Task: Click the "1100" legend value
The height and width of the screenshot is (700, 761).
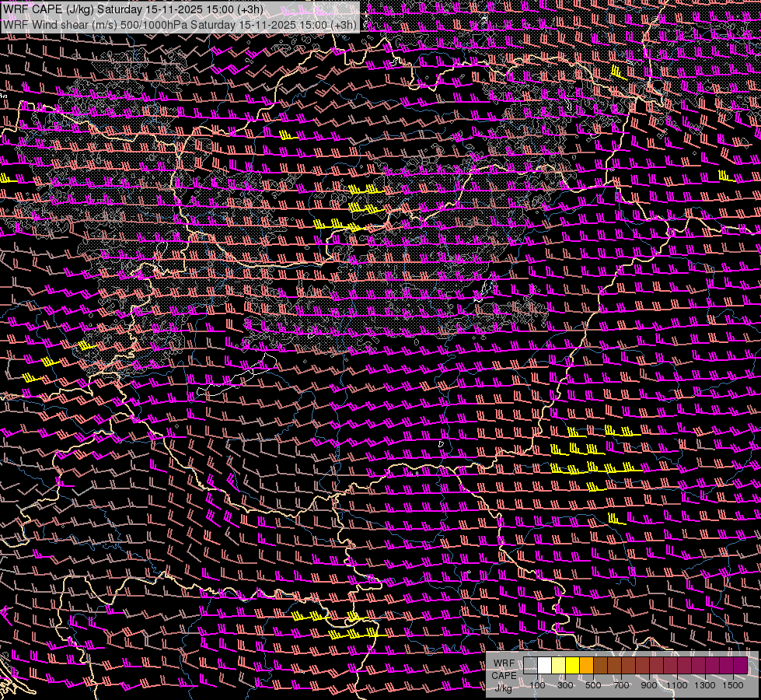Action: (x=677, y=685)
